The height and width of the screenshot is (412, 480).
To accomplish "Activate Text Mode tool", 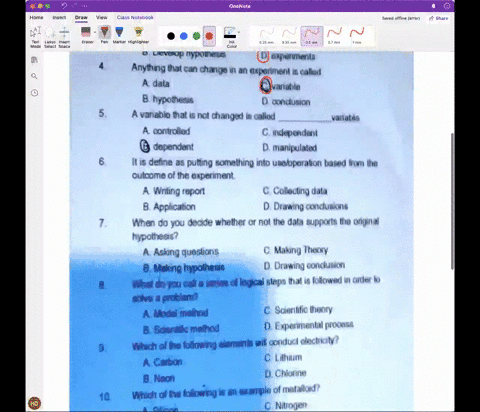I will pyautogui.click(x=35, y=37).
